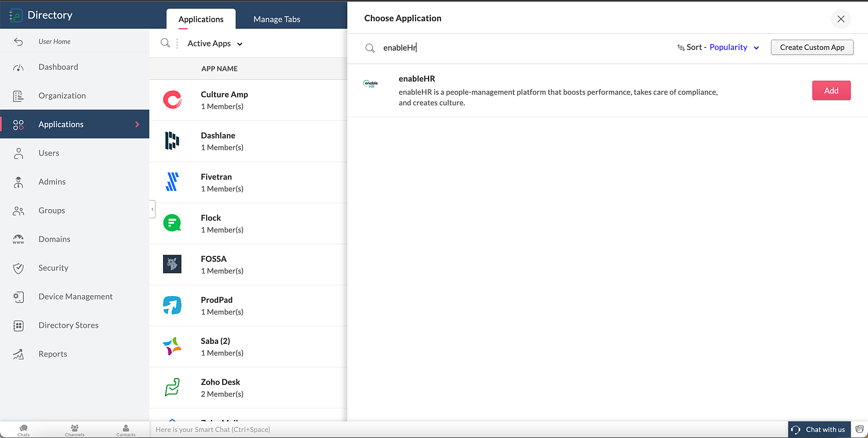Click the Domains www icon
The width and height of the screenshot is (868, 438).
coord(18,239)
